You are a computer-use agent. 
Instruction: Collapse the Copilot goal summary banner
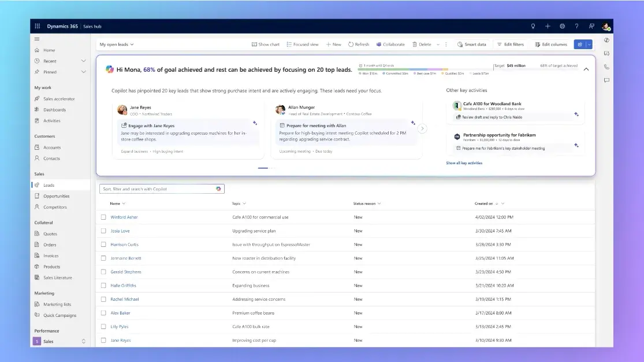(586, 68)
